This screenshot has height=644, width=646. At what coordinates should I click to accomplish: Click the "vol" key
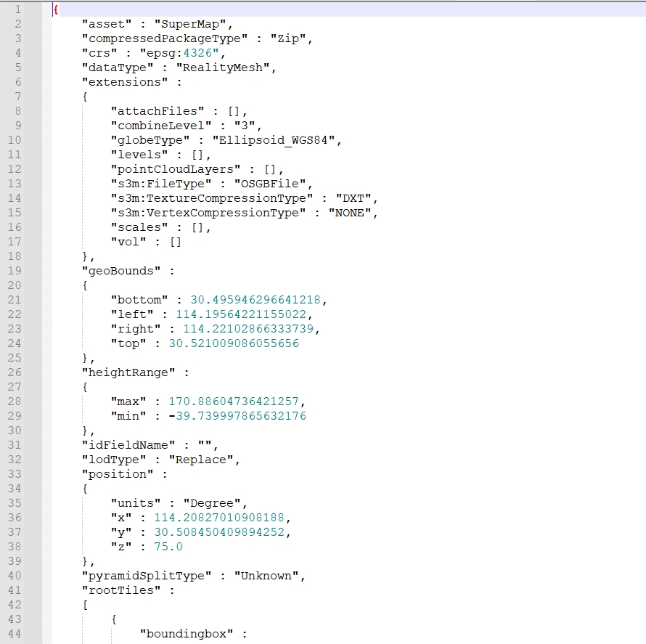point(128,242)
